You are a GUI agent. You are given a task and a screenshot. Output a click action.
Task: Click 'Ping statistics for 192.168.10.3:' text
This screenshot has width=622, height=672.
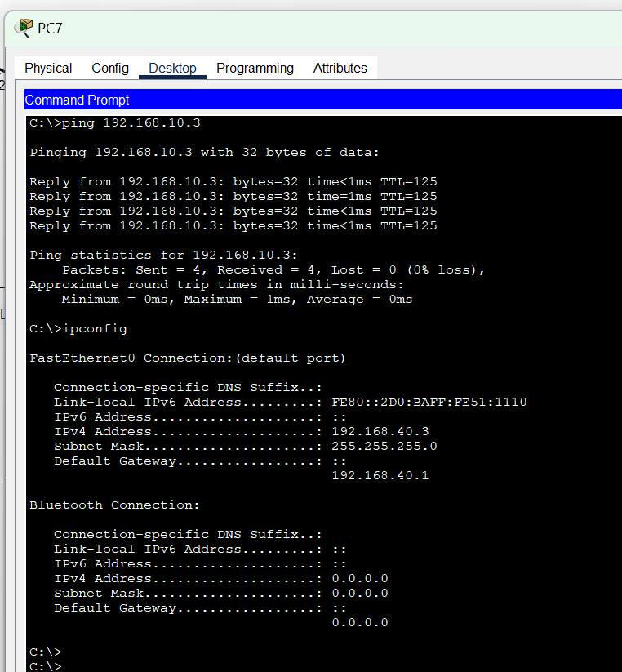coord(163,256)
